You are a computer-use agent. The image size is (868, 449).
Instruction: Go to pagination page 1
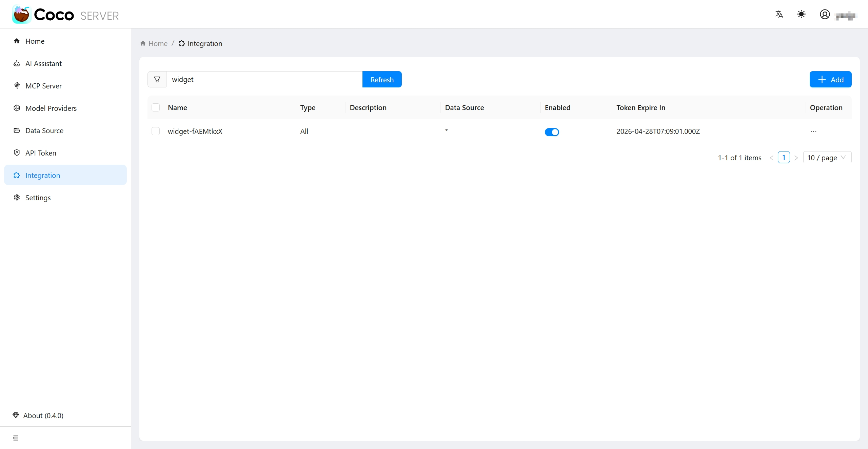click(x=784, y=158)
